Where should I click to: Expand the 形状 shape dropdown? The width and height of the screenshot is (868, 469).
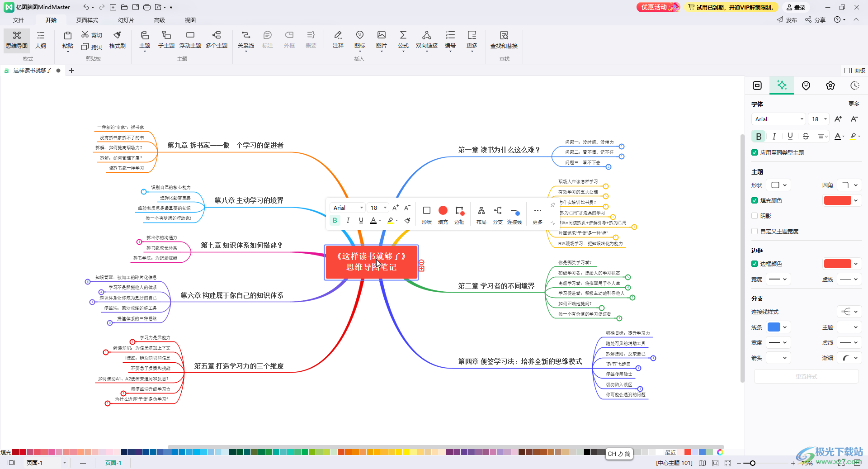pos(779,185)
